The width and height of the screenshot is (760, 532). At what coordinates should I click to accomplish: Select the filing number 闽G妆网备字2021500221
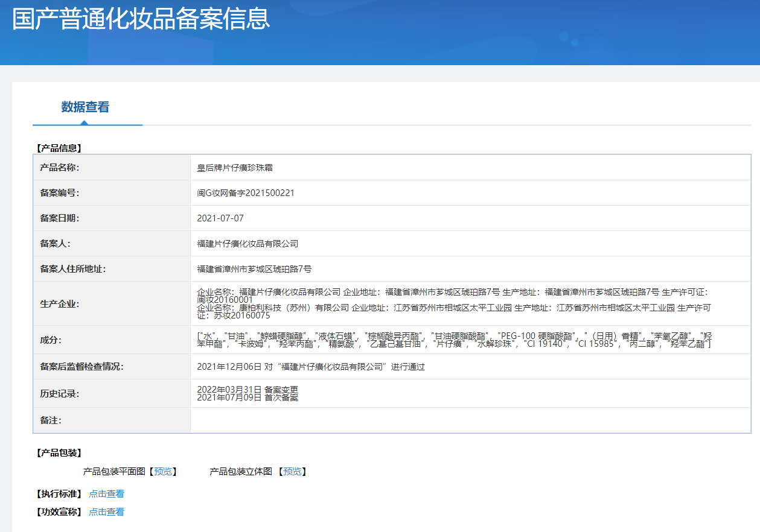coord(246,193)
